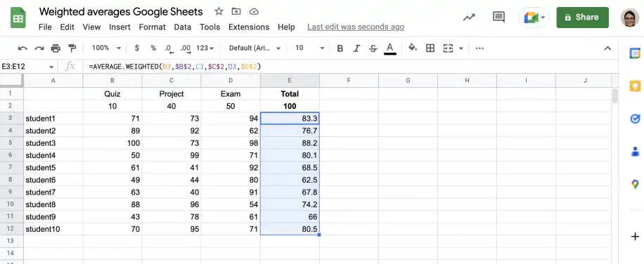Activate the paint format tool

[x=72, y=48]
